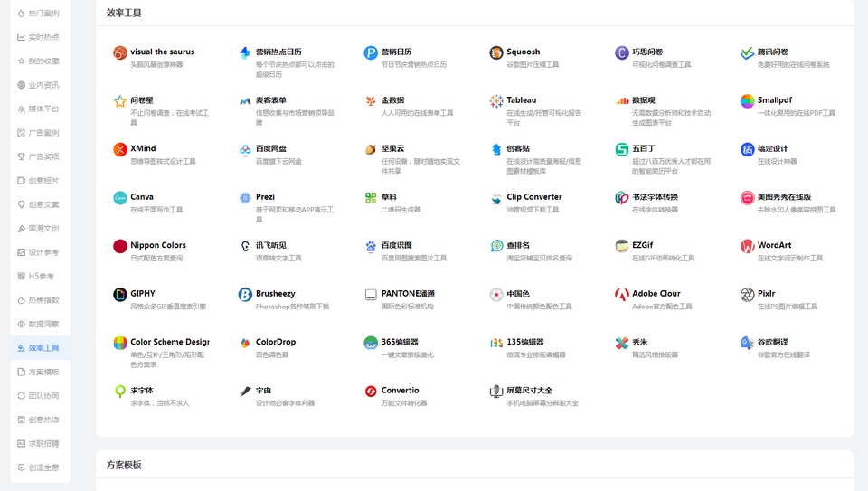This screenshot has width=868, height=491.
Task: Open the 百度网盘 cloud icon
Action: (x=245, y=149)
